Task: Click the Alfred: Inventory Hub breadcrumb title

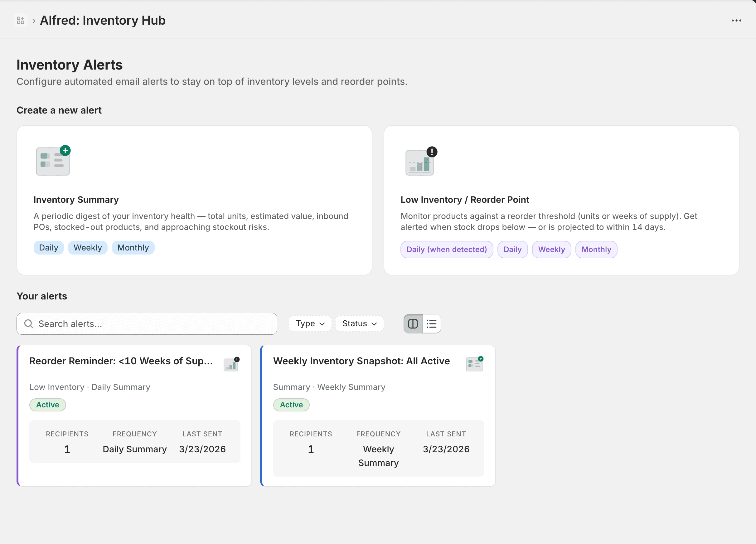Action: 103,20
